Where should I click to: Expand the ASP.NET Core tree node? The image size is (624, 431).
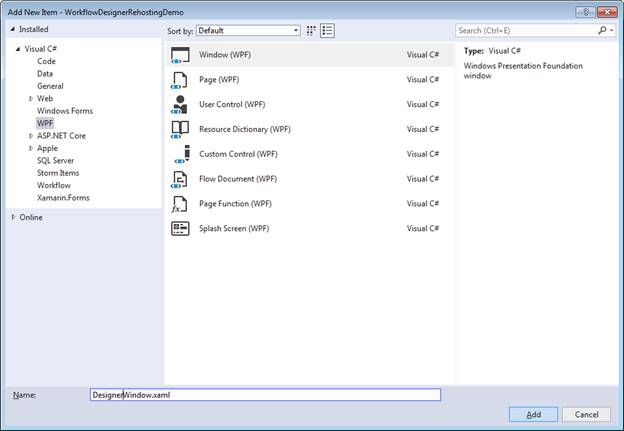[x=31, y=136]
